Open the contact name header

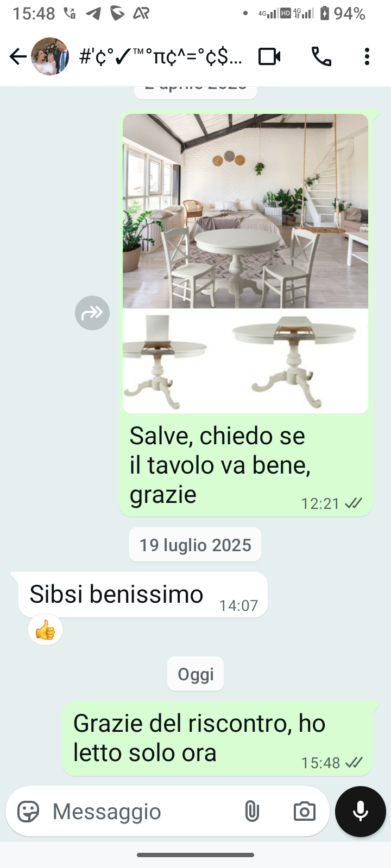(x=161, y=56)
